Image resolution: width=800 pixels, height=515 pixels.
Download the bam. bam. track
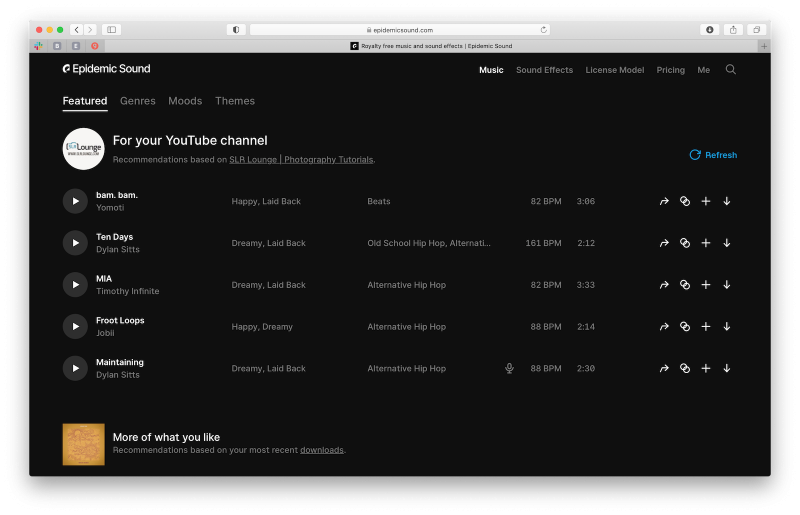[727, 201]
